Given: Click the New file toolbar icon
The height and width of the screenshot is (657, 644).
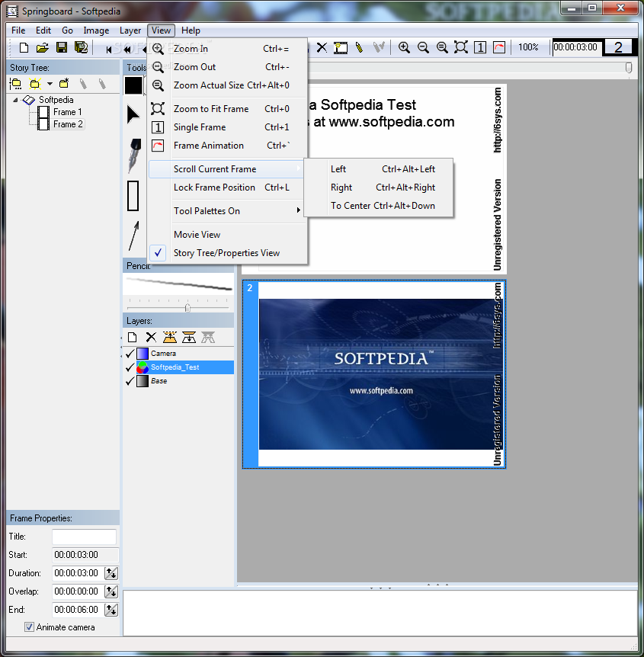Looking at the screenshot, I should [x=24, y=48].
